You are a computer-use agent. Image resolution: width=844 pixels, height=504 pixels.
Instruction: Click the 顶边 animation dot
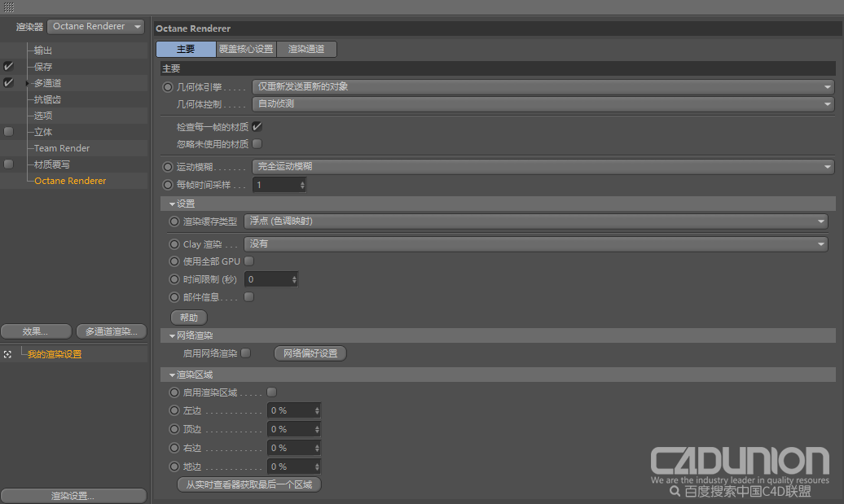(174, 429)
